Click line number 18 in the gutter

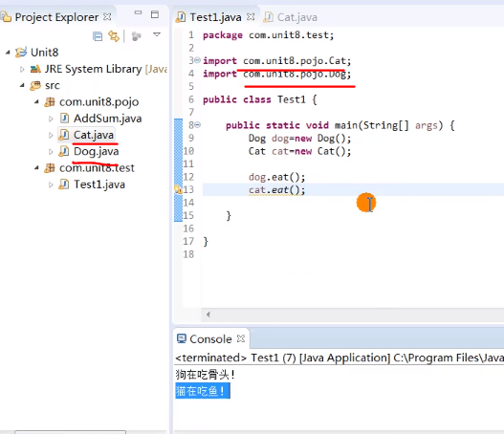(188, 254)
